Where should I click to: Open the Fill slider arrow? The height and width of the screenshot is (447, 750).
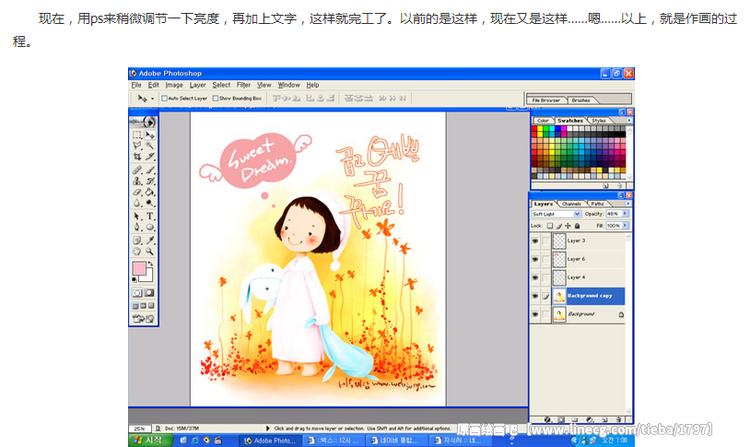(x=625, y=225)
